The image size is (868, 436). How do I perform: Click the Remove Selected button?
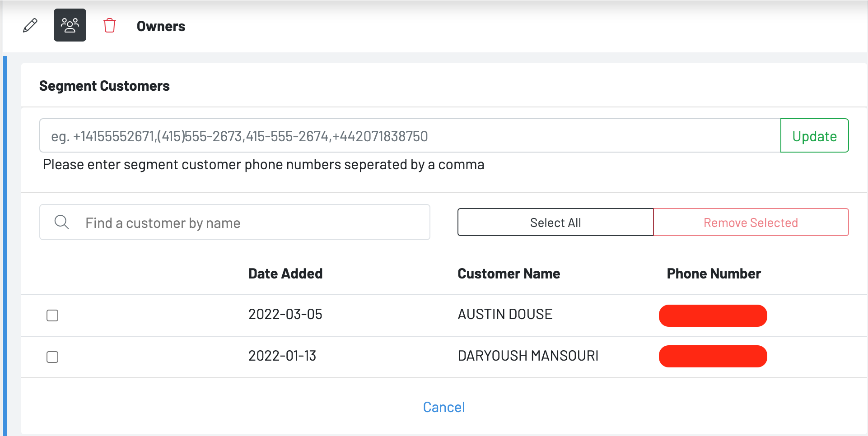tap(751, 222)
